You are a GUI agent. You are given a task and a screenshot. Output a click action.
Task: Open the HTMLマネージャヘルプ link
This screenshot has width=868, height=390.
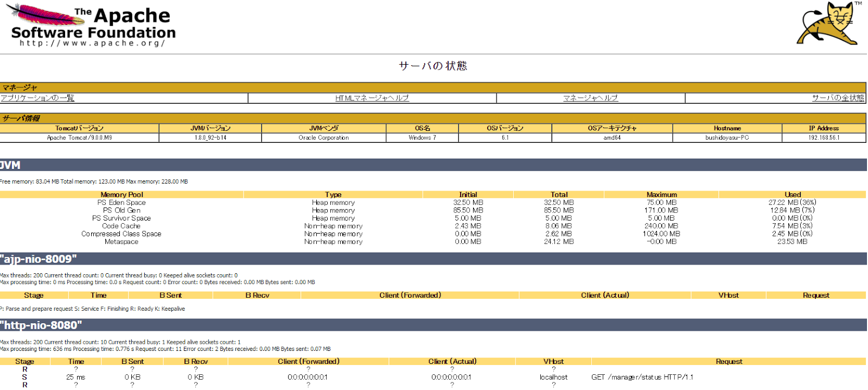pyautogui.click(x=372, y=98)
